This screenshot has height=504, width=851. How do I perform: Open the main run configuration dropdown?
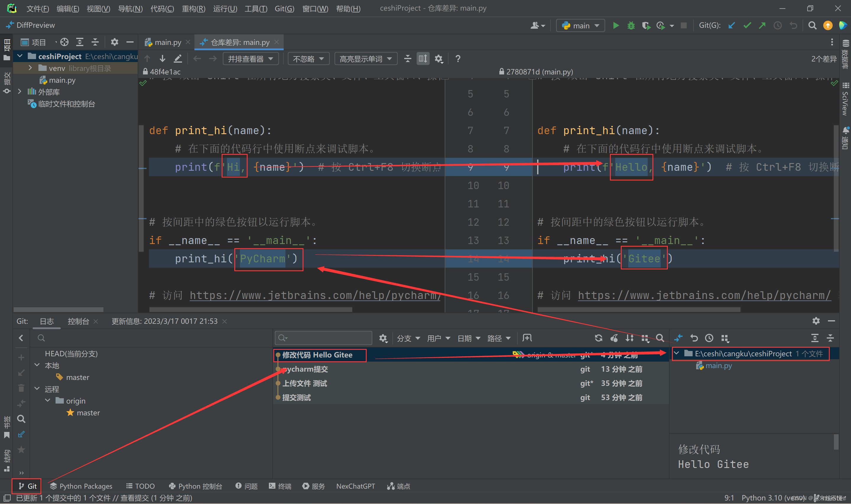point(580,25)
